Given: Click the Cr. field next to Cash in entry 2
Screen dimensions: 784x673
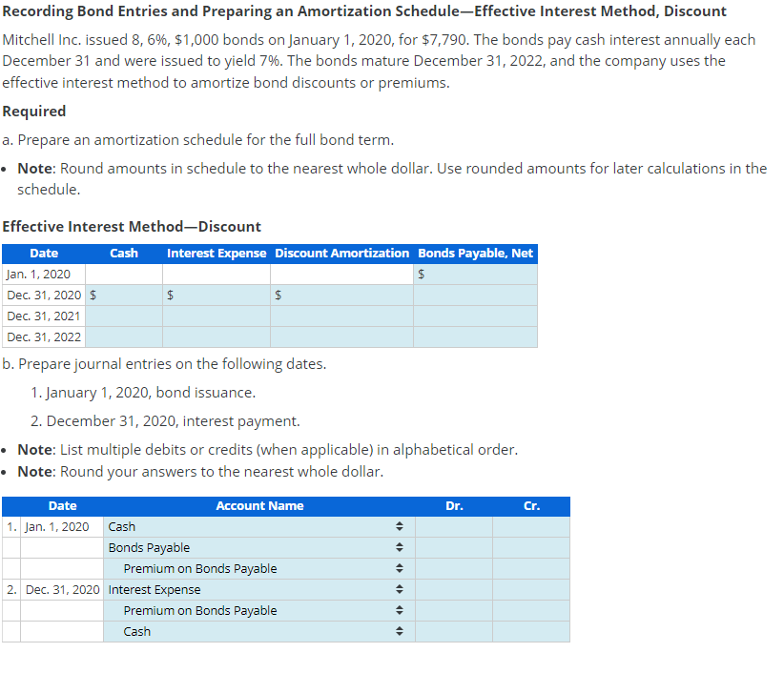Looking at the screenshot, I should [x=530, y=631].
